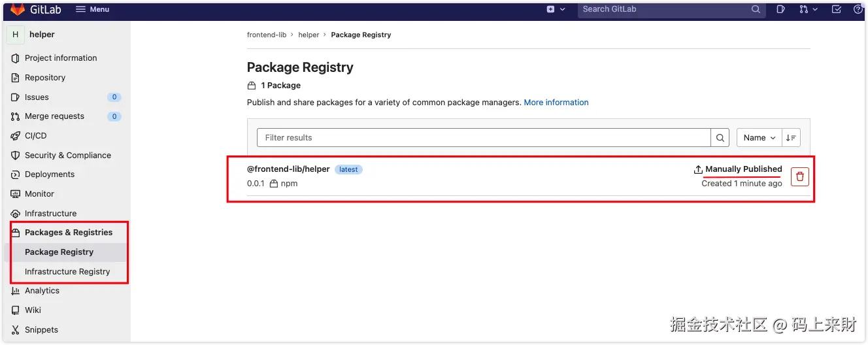868x345 pixels.
Task: Open the To-Do list checkmark icon
Action: [837, 9]
